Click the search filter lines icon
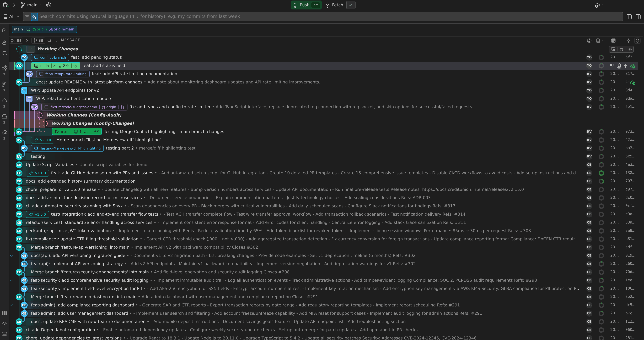Viewport: 644px width, 340px height. 27,17
